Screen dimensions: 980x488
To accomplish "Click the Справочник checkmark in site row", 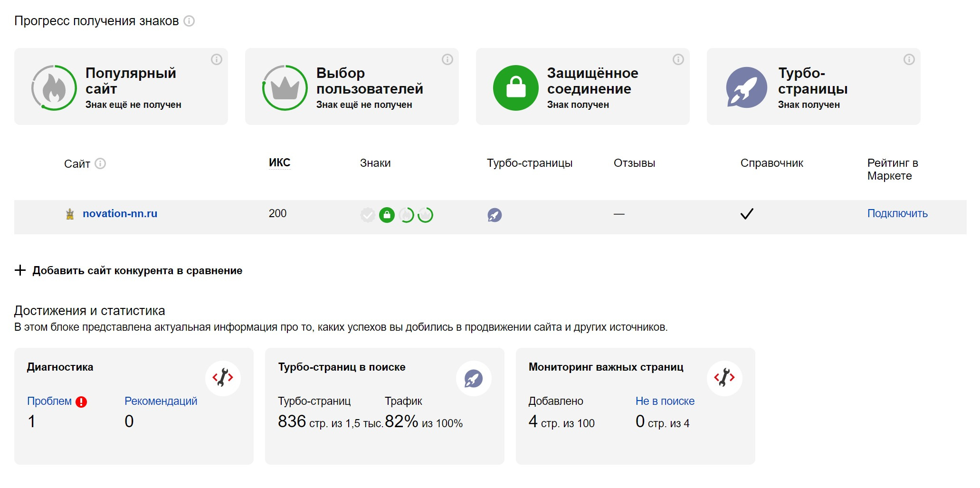I will [747, 214].
